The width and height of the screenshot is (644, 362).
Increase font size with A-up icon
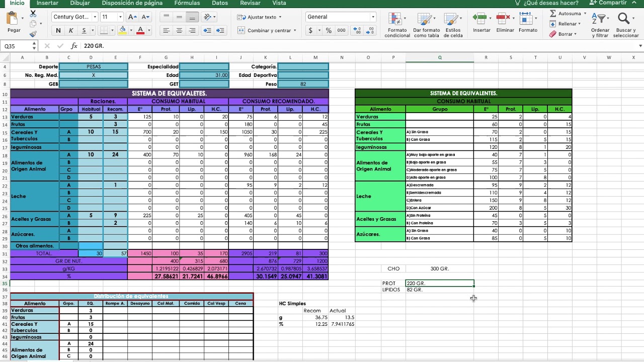(132, 17)
